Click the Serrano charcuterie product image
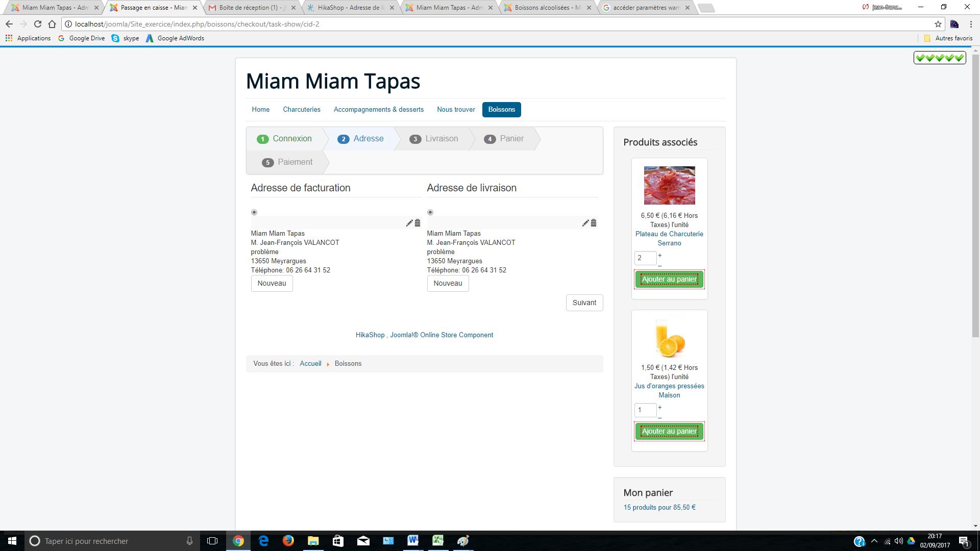Viewport: 980px width, 551px height. click(669, 185)
